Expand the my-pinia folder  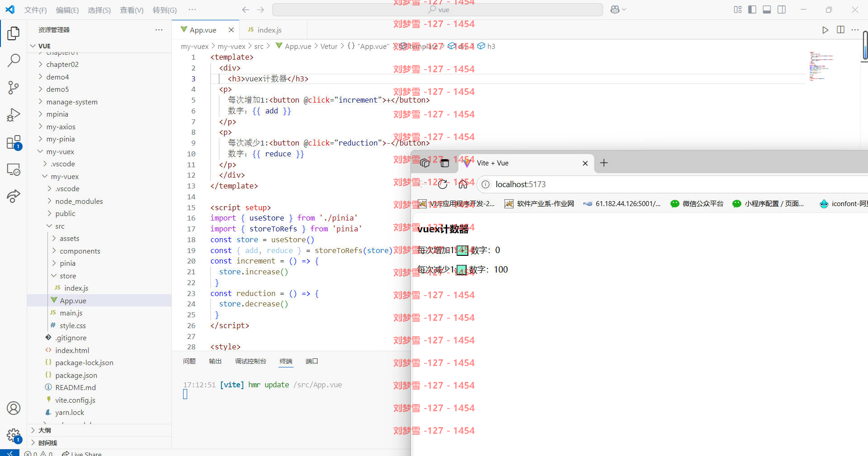point(60,139)
